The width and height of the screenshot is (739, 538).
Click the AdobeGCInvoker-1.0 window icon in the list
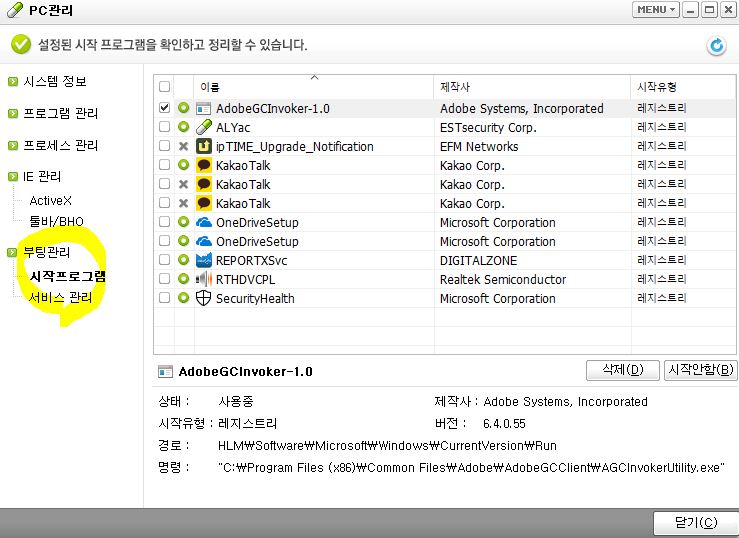click(203, 109)
